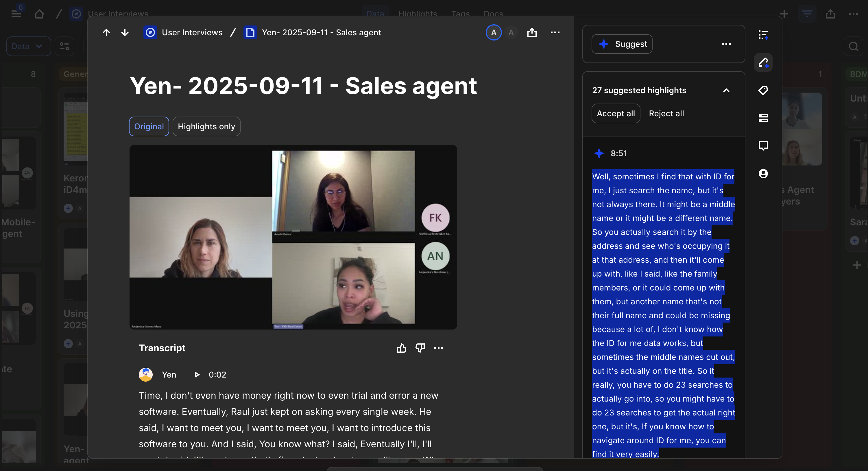Open the grey 'A' collaborator avatar
The image size is (868, 471).
tap(511, 32)
